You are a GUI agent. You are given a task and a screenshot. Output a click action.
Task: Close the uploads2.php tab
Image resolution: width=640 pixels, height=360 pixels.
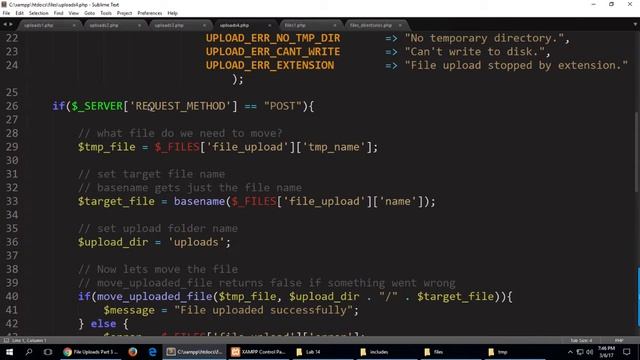[x=139, y=25]
